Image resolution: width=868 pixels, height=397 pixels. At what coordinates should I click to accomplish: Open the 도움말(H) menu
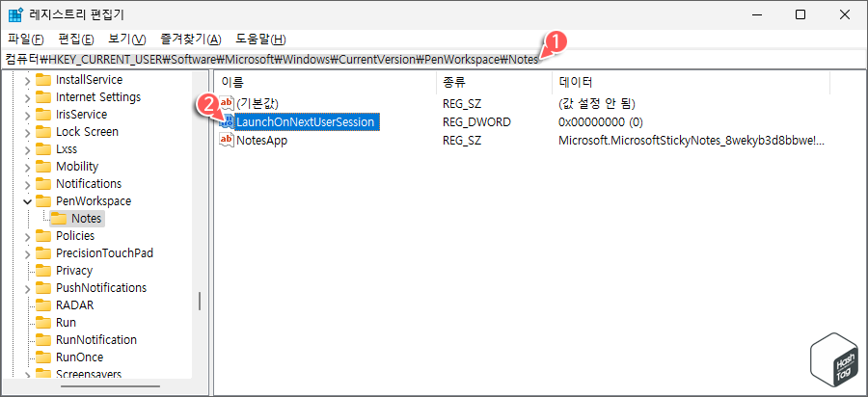point(260,40)
